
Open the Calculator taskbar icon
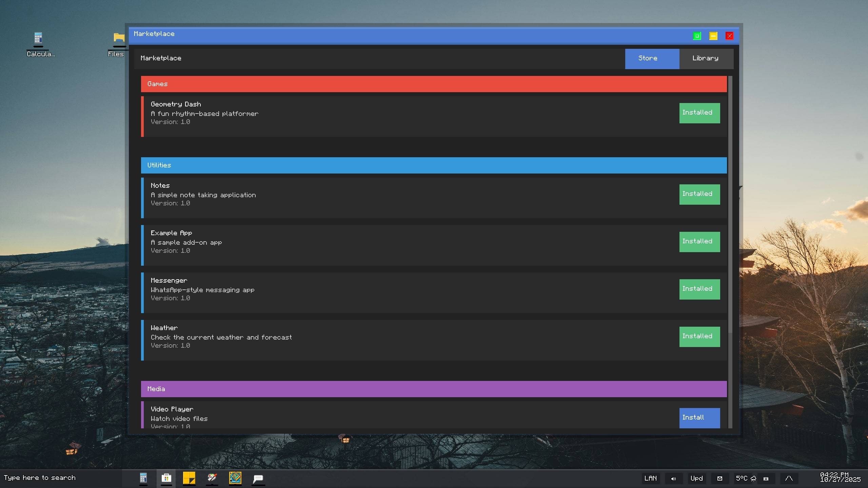143,478
